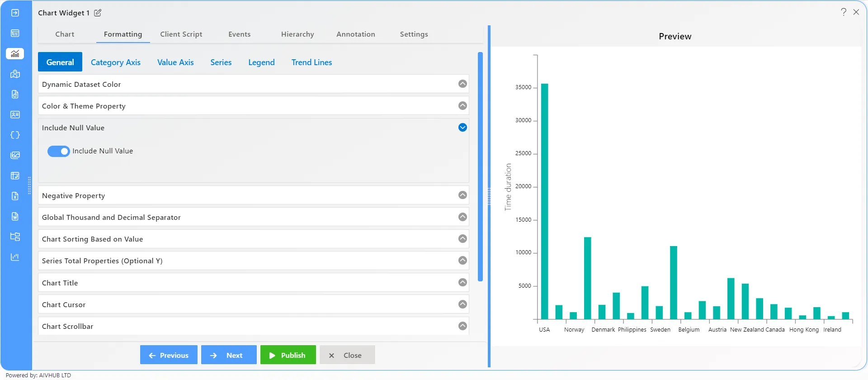Expand the Dynamic Dataset Color section

pyautogui.click(x=462, y=84)
